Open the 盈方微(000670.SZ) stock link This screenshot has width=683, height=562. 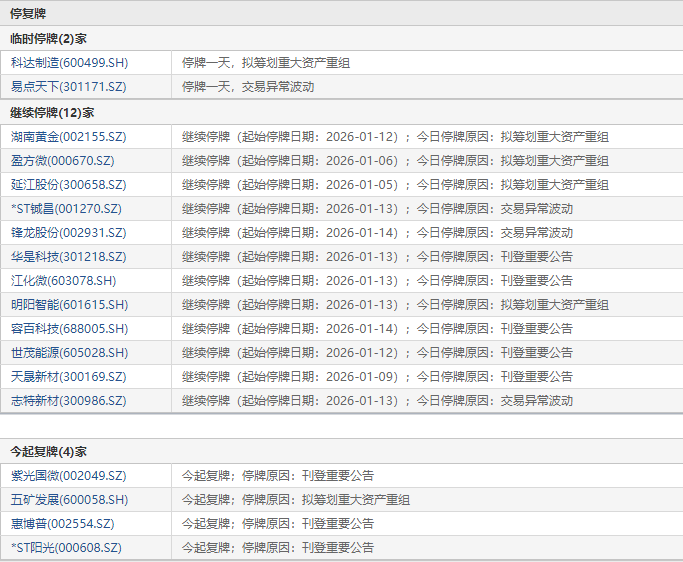(x=63, y=161)
